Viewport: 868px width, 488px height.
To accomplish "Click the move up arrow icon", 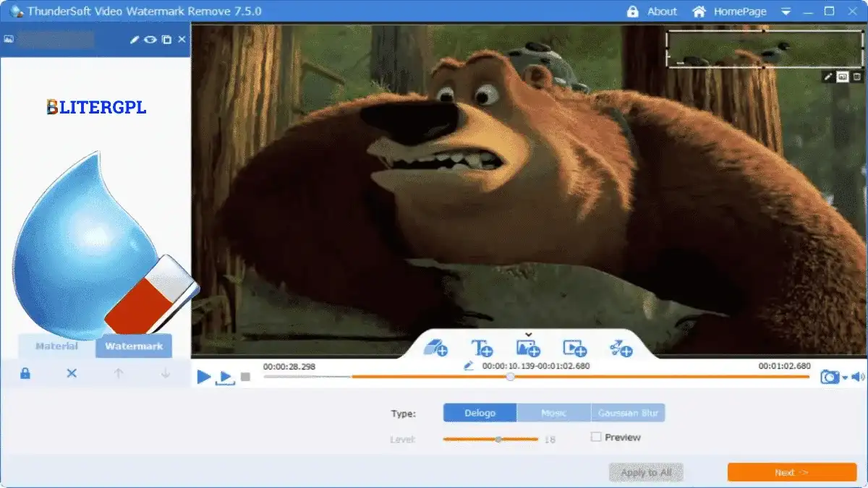I will coord(119,373).
